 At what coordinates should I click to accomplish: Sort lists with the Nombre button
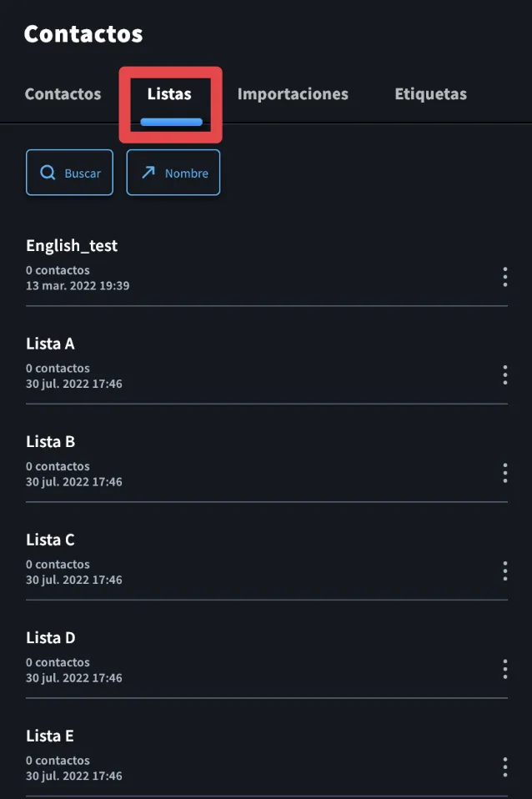point(173,173)
